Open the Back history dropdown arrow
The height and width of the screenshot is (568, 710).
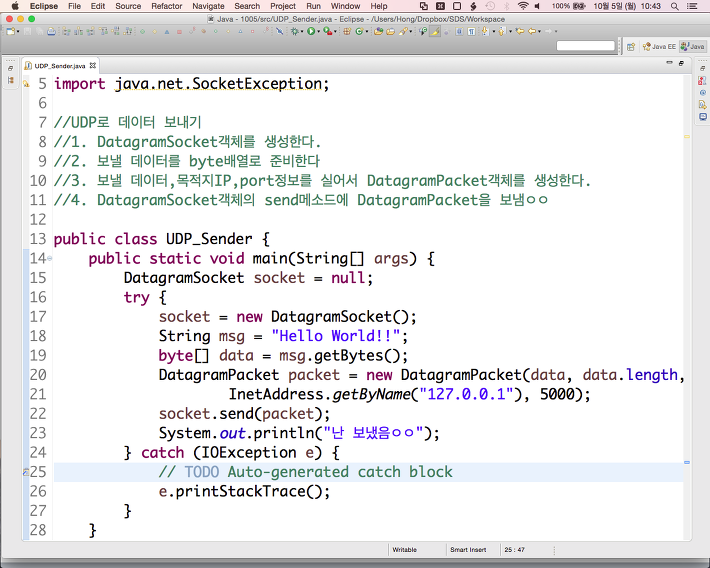[539, 31]
